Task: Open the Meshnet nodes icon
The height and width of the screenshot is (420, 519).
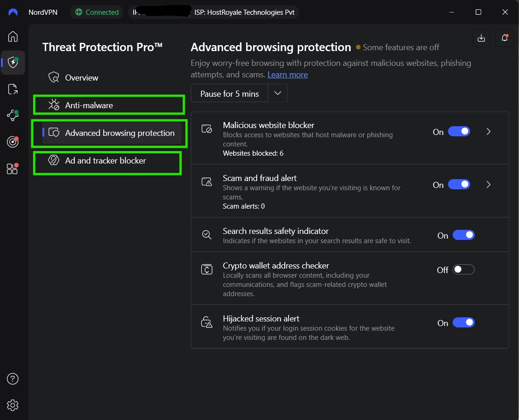Action: pyautogui.click(x=13, y=115)
